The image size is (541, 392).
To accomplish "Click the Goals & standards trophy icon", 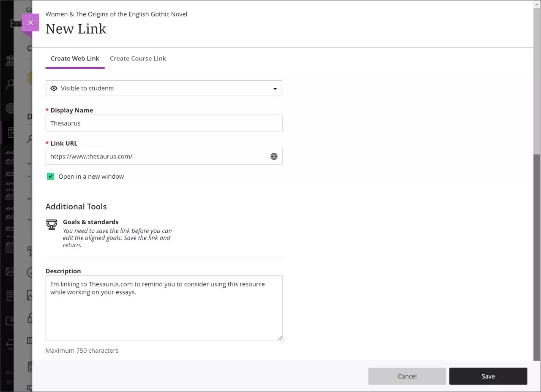I will click(x=52, y=225).
